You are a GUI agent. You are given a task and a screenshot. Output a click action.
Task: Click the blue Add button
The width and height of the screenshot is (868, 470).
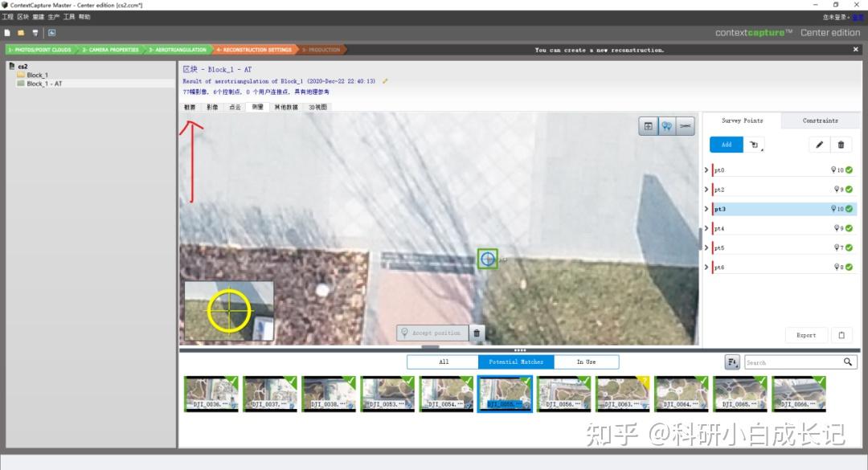coord(727,145)
